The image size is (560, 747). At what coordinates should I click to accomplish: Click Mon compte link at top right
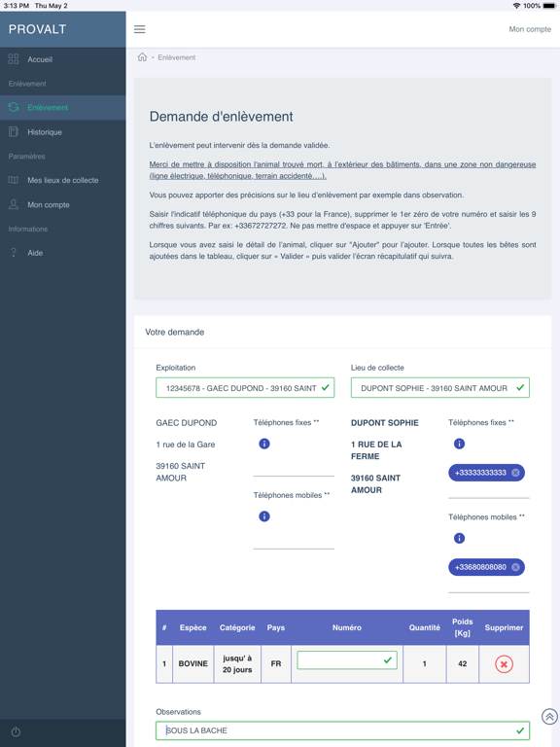tap(530, 29)
